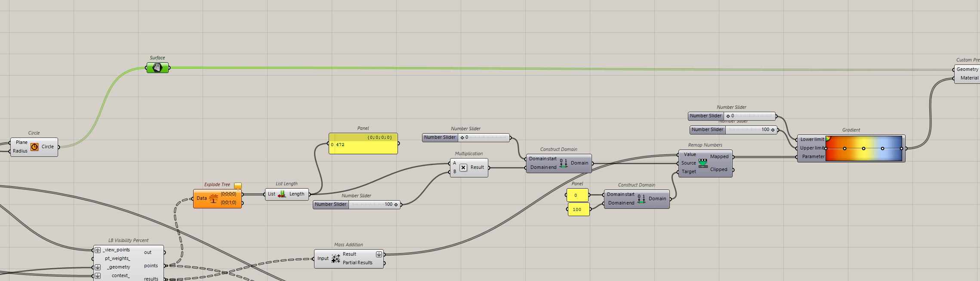980x281 pixels.
Task: Click the green Surface parameter icon
Action: [157, 68]
